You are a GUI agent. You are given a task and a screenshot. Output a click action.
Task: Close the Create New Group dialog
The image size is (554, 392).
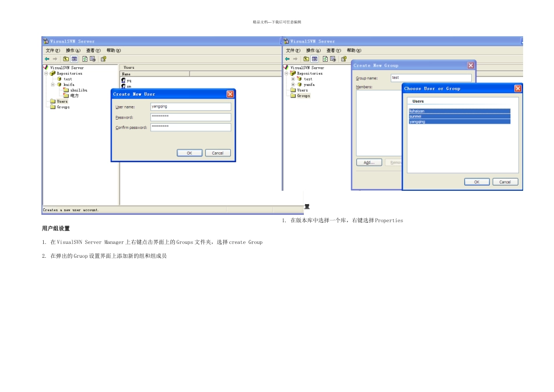[x=471, y=65]
